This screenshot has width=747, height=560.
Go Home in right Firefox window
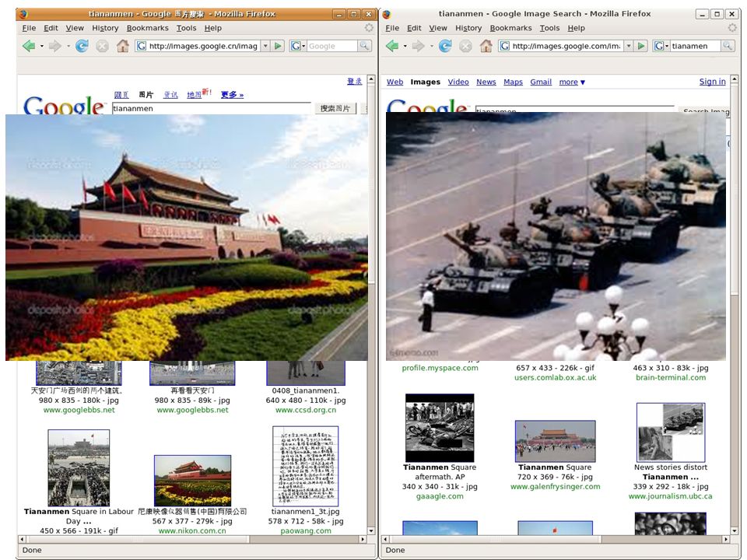point(486,46)
